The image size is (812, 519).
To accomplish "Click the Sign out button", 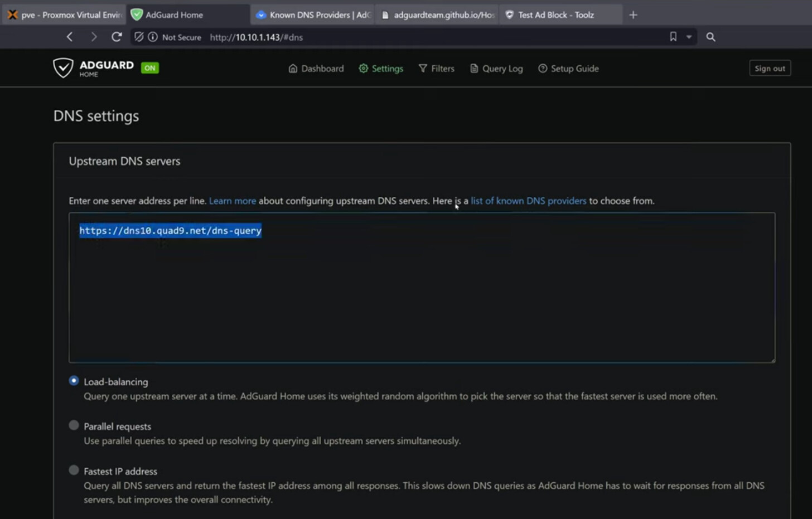I will 770,68.
